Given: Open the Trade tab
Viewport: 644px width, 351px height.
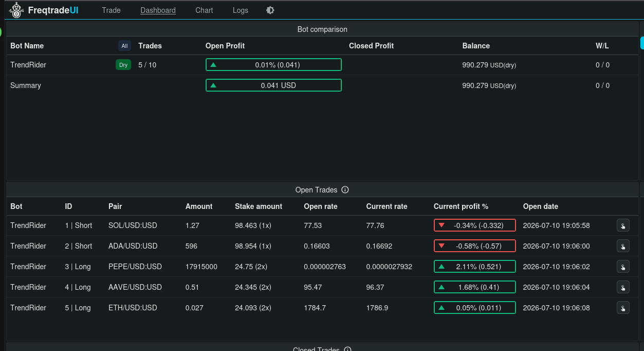Looking at the screenshot, I should (111, 10).
